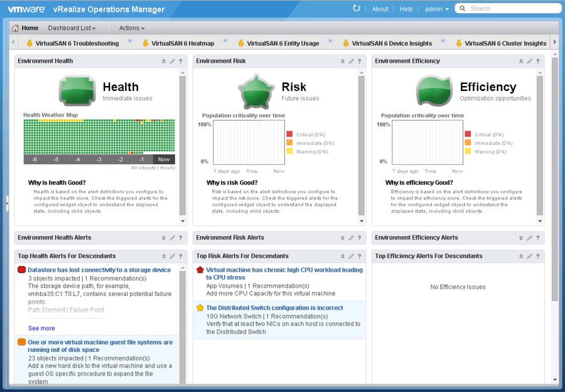The image size is (565, 392).
Task: Open the guest file systems disk space alert
Action: (100, 346)
